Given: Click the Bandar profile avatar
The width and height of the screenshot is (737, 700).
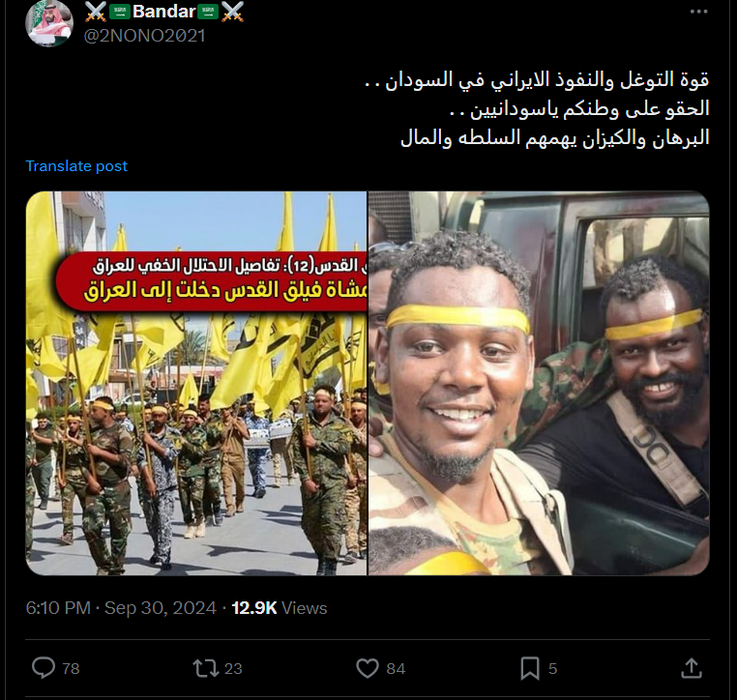Looking at the screenshot, I should (49, 23).
